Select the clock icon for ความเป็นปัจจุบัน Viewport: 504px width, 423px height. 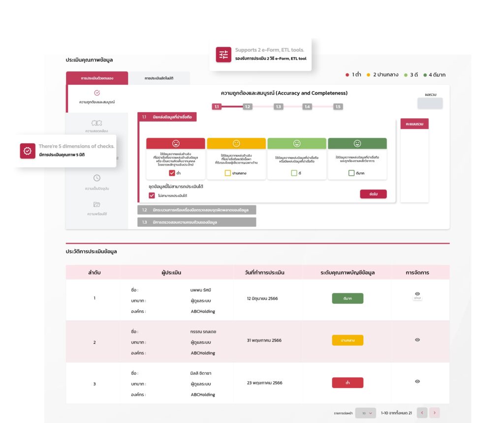[x=97, y=178]
